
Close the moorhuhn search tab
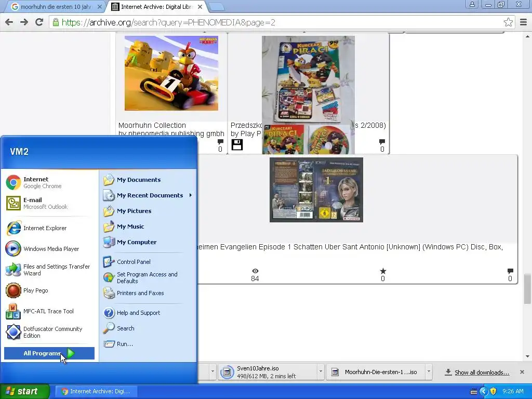coord(99,7)
